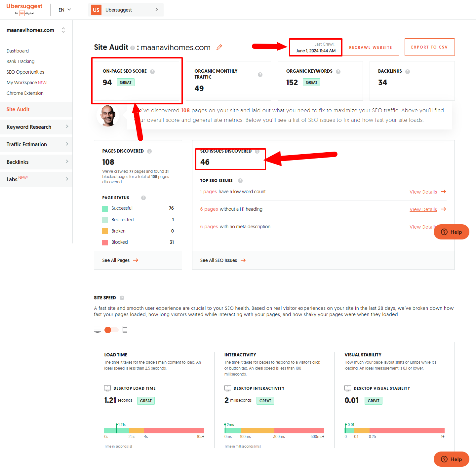Open My Workspace

(x=27, y=83)
